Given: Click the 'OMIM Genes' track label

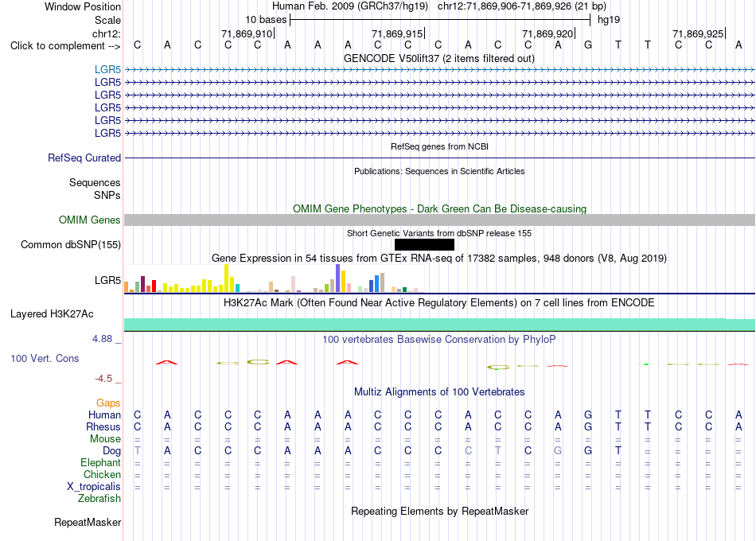Looking at the screenshot, I should pyautogui.click(x=89, y=220).
